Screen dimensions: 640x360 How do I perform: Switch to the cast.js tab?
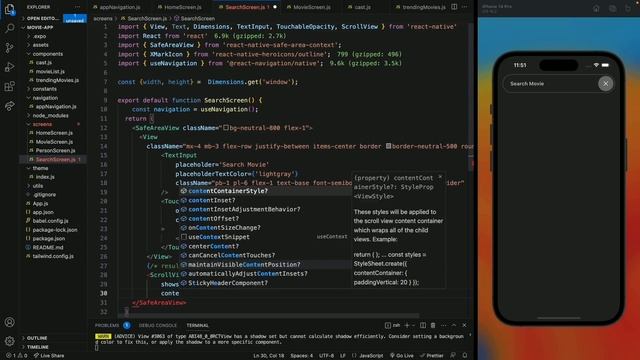359,7
